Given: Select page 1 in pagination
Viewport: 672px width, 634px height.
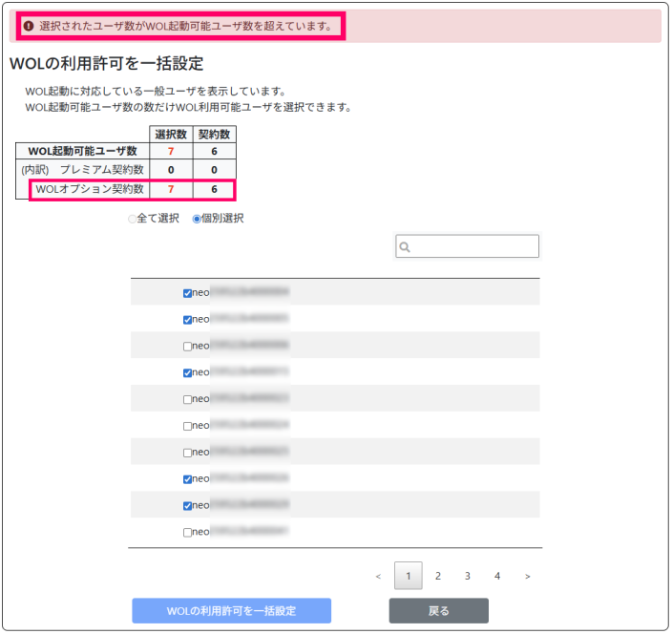Looking at the screenshot, I should tap(408, 577).
